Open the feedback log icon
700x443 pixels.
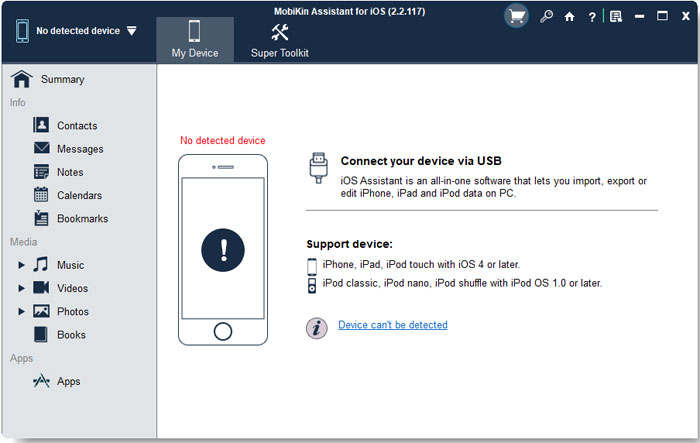(616, 17)
